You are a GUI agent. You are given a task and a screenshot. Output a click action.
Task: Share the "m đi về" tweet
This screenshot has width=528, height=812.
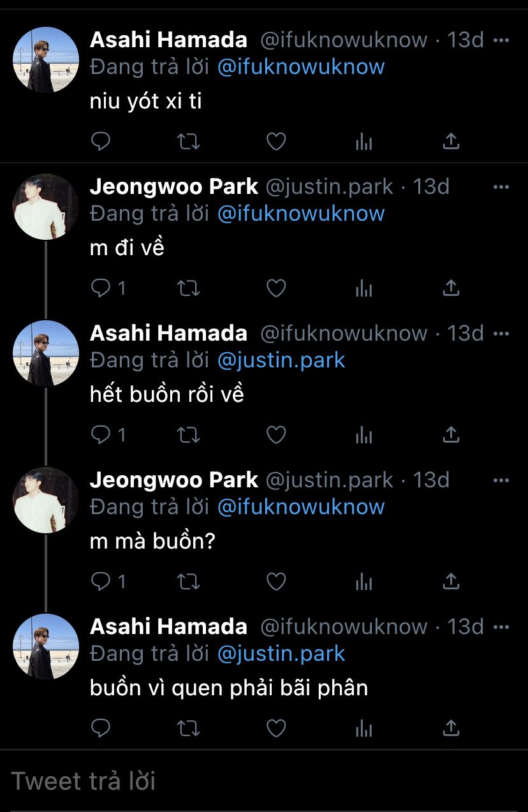(x=451, y=288)
